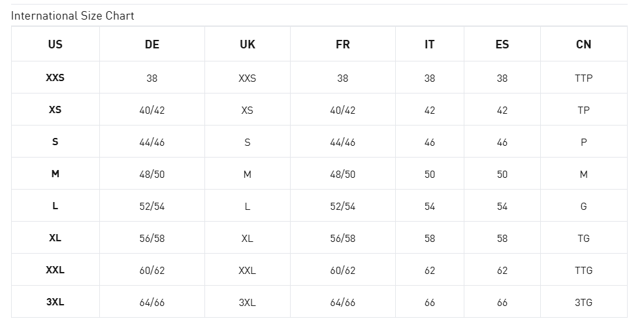644x323 pixels.
Task: Click the US column header
Action: [56, 44]
